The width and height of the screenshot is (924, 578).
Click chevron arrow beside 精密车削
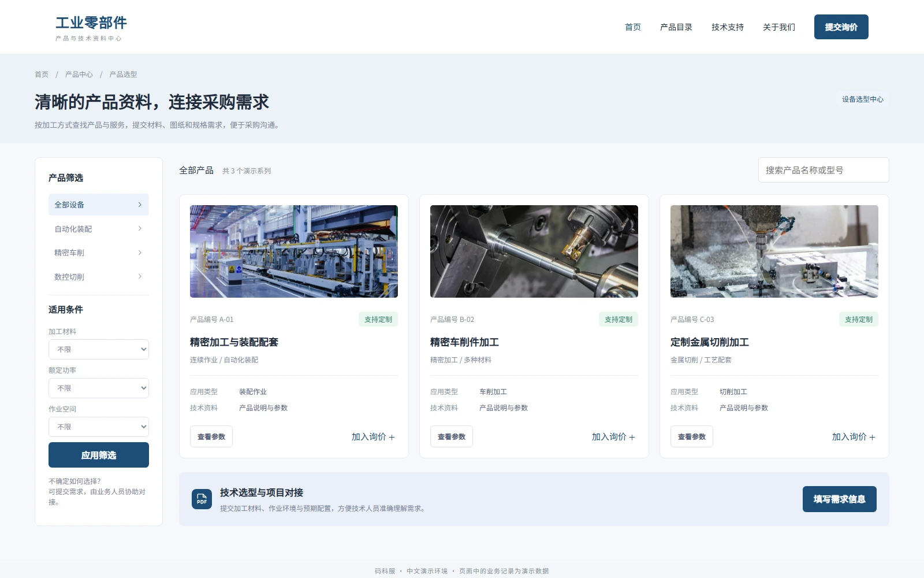(x=140, y=253)
